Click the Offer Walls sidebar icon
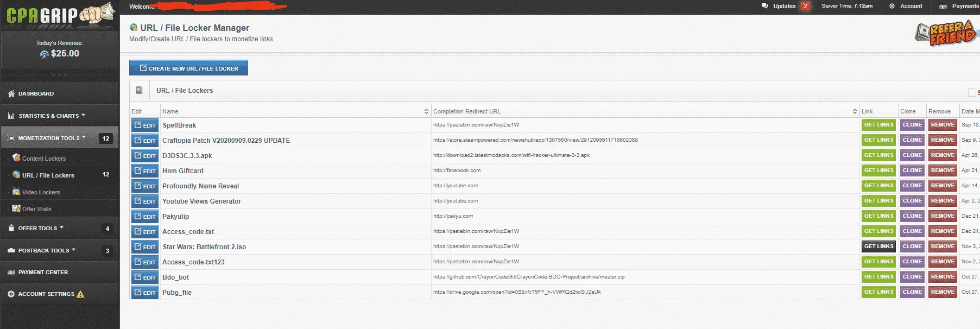This screenshot has width=980, height=329. pos(16,208)
